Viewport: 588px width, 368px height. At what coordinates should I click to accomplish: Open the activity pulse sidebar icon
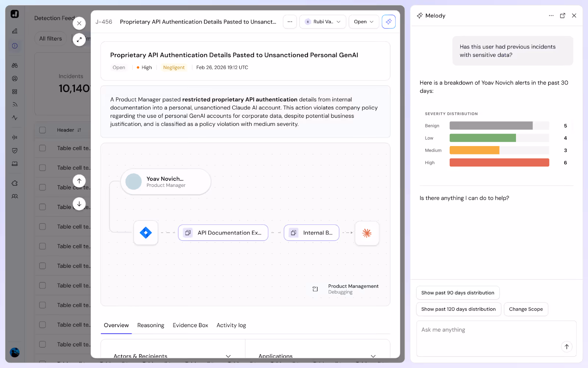[15, 118]
